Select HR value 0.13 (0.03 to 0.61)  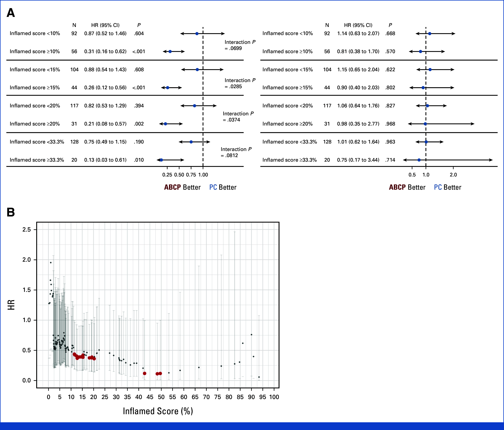[105, 160]
